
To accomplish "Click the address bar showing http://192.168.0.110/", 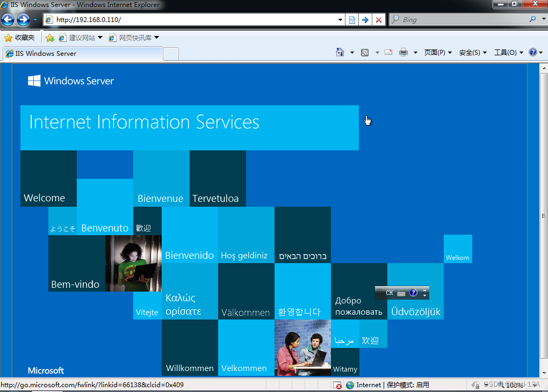I will [x=194, y=19].
